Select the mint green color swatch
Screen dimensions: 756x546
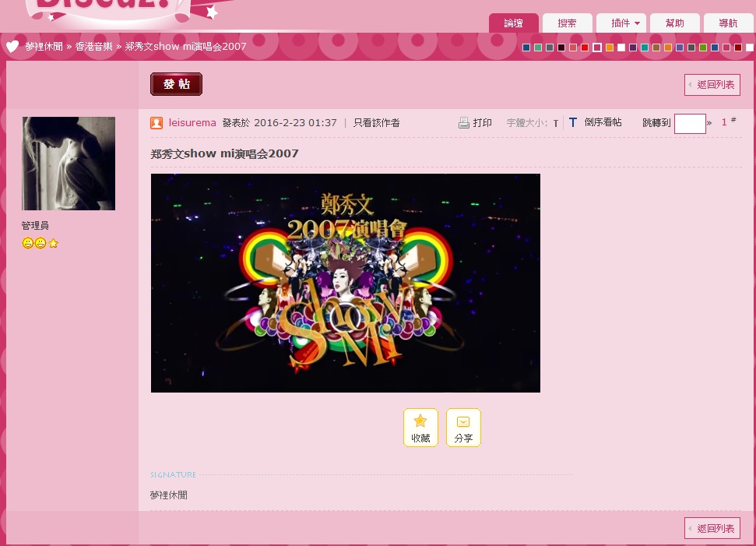pyautogui.click(x=538, y=48)
